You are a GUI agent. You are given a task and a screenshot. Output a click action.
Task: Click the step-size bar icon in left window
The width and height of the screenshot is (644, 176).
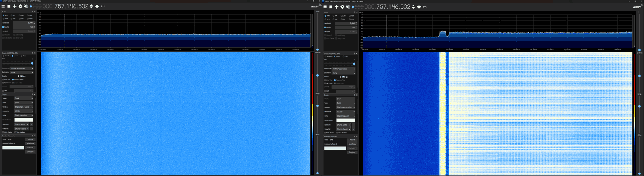tap(103, 6)
